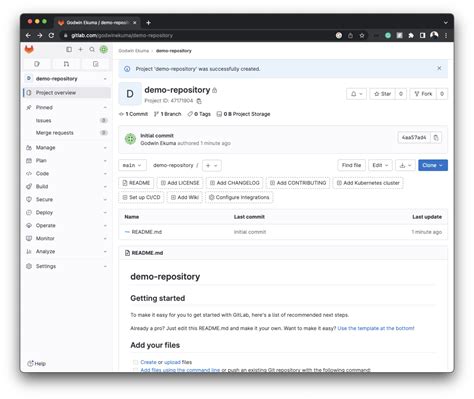The width and height of the screenshot is (474, 399).
Task: Expand the Code sidebar section
Action: [67, 173]
